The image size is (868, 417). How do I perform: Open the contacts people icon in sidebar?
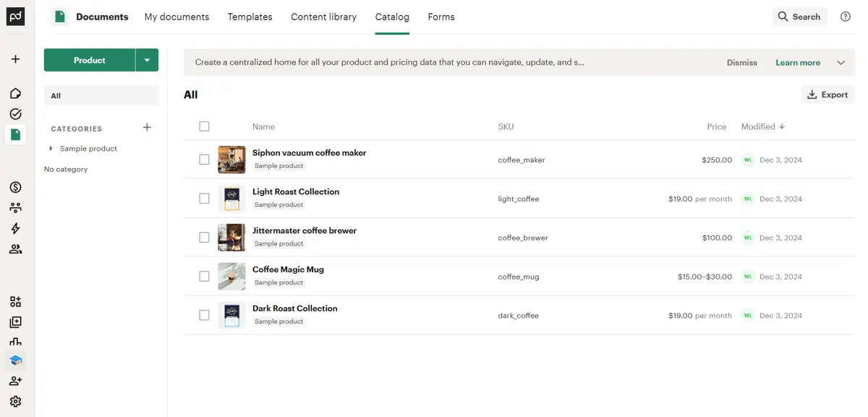pos(15,249)
